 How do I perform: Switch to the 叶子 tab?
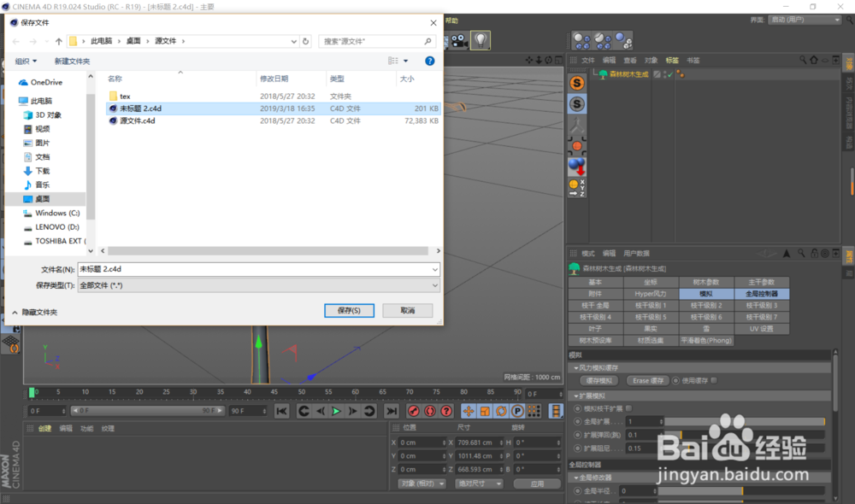click(x=595, y=329)
